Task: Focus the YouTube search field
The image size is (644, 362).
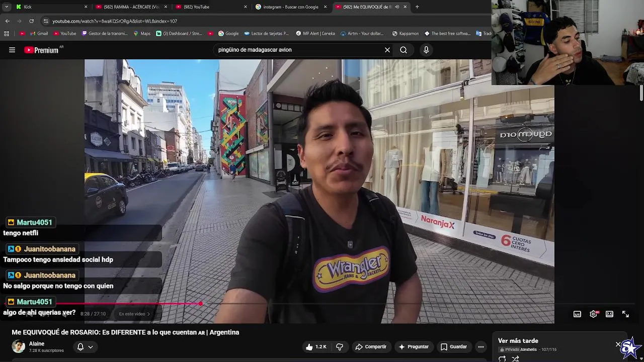Action: click(299, 50)
